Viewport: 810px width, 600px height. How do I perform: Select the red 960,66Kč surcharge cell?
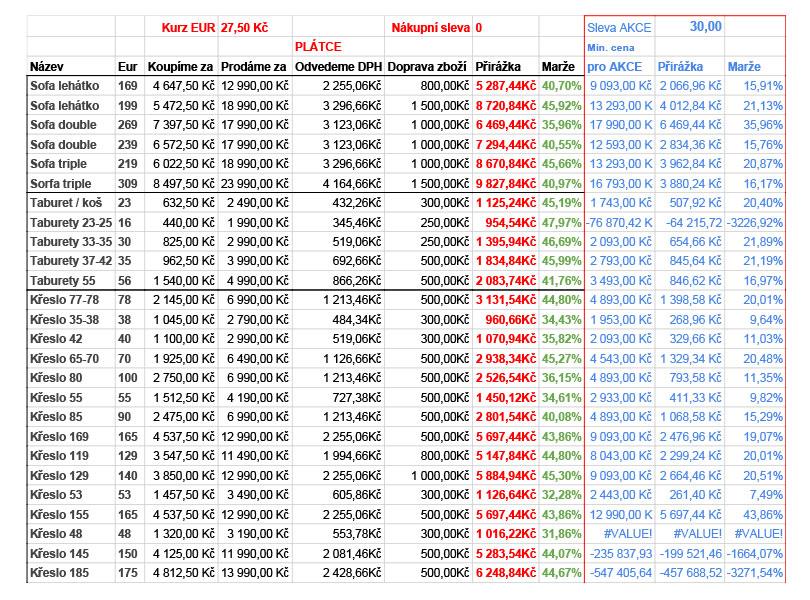coord(510,319)
